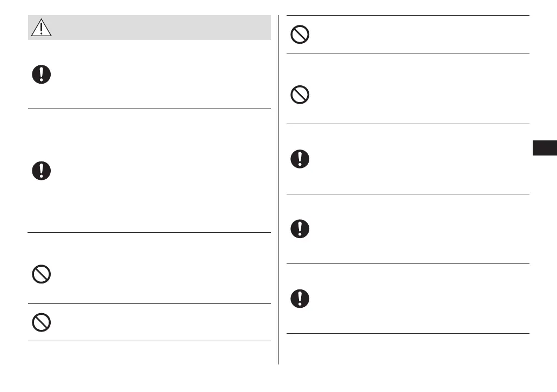This screenshot has height=392, width=557.
Task: Click the second prohibition icon in right column
Action: click(x=300, y=96)
